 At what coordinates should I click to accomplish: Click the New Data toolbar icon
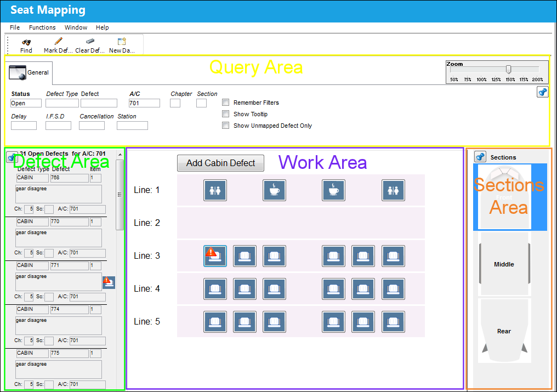[x=122, y=41]
